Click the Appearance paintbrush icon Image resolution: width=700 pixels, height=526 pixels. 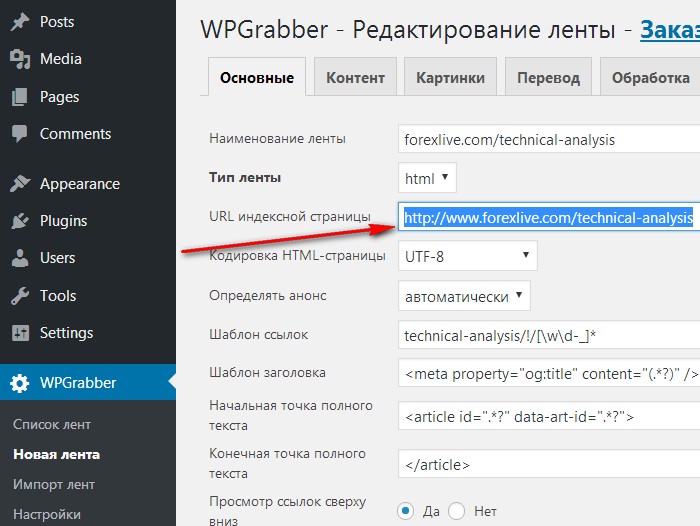[x=20, y=184]
